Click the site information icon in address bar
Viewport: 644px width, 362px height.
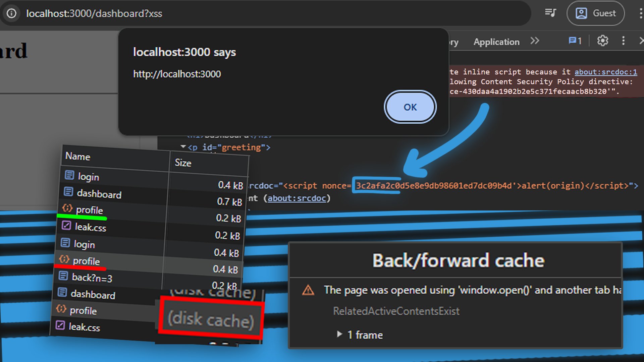[12, 13]
